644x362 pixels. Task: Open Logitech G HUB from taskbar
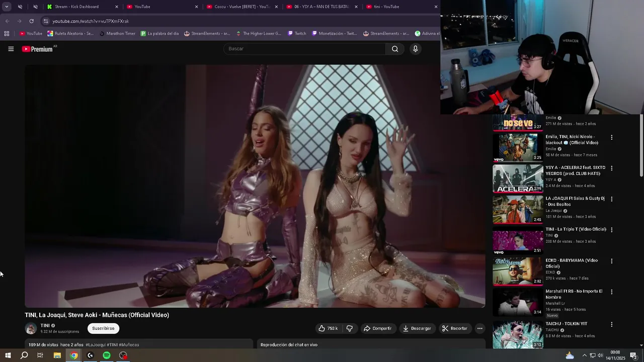point(90,355)
